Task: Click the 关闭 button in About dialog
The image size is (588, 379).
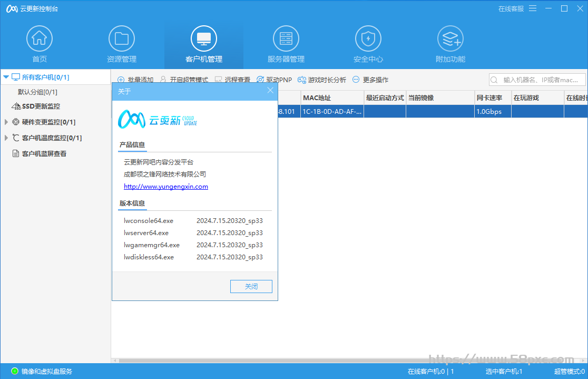Action: [251, 286]
